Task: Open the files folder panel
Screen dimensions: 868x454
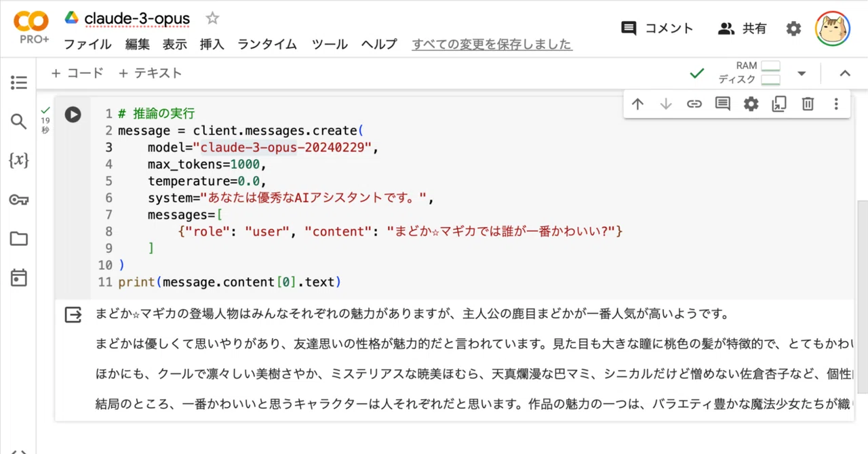Action: tap(19, 239)
